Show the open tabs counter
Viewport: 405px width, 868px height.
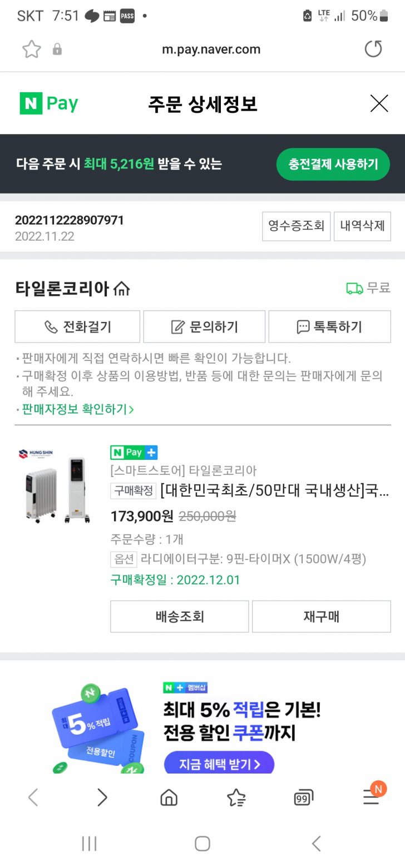coord(303,798)
